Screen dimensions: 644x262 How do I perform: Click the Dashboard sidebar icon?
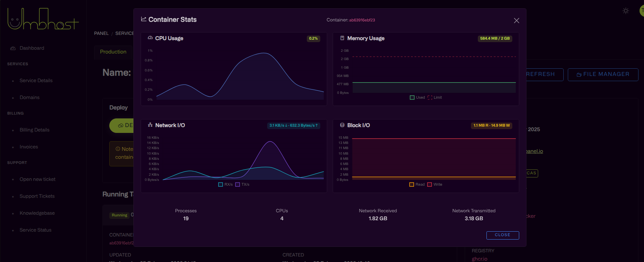(x=13, y=48)
